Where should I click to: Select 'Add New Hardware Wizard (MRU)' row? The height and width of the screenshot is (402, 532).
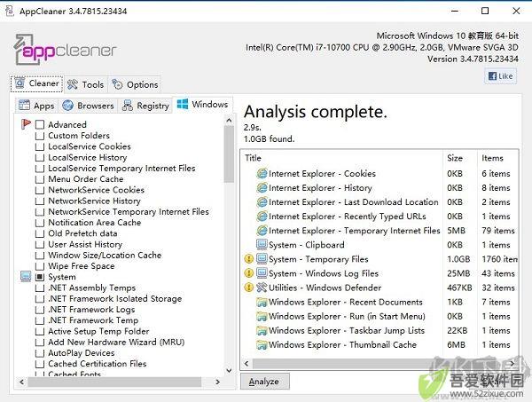(x=116, y=343)
